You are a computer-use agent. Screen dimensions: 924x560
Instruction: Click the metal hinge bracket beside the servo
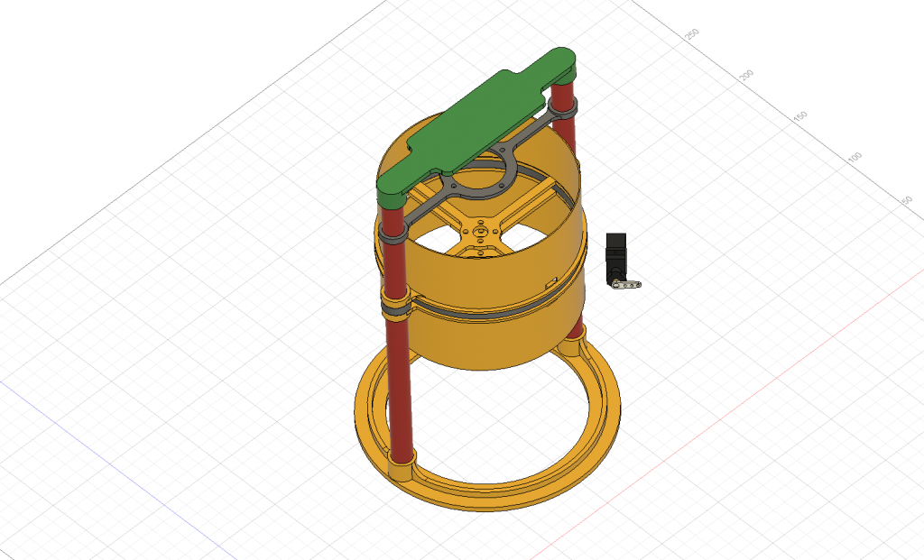pos(628,286)
